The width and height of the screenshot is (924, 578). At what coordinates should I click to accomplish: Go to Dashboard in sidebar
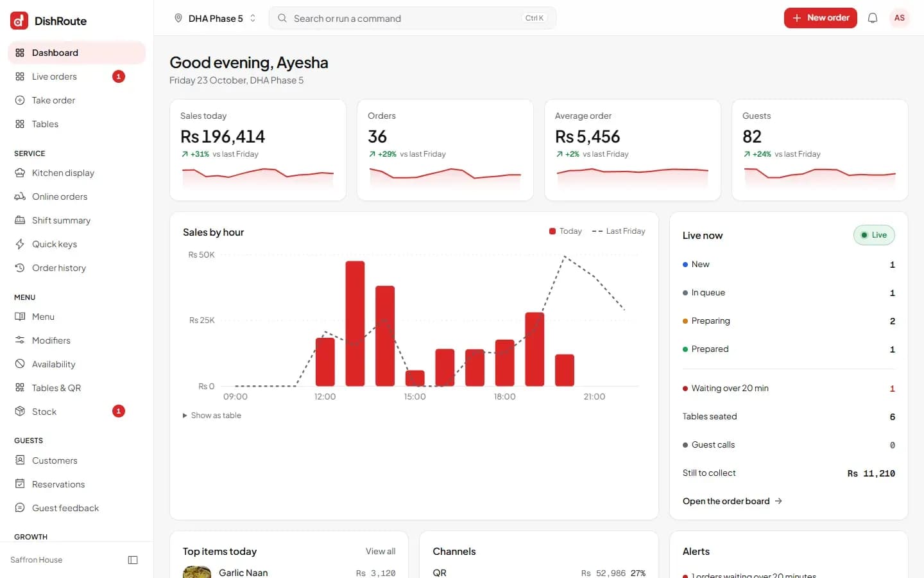(x=77, y=53)
